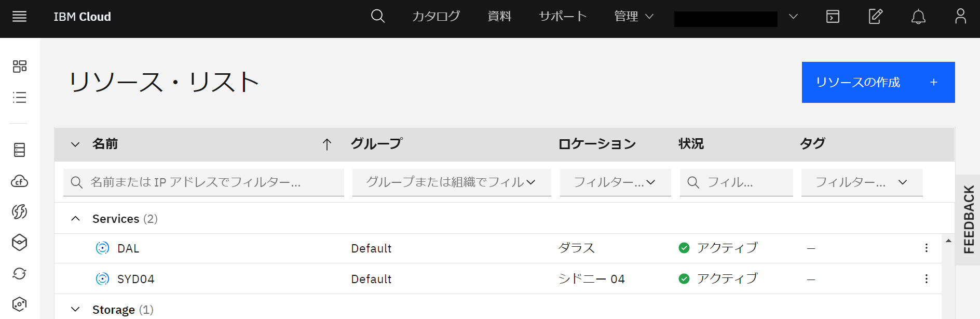This screenshot has width=980, height=319.
Task: Open the dashboard icon in sidebar
Action: pyautogui.click(x=19, y=67)
